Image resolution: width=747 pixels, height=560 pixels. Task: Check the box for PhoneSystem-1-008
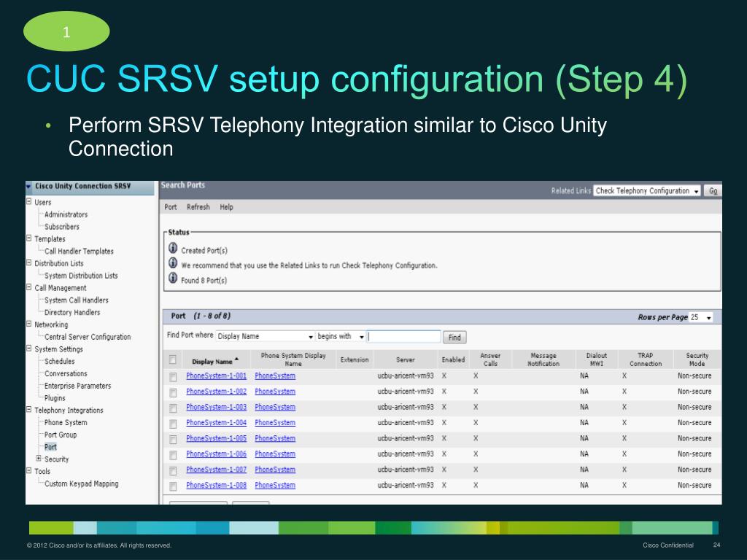173,486
